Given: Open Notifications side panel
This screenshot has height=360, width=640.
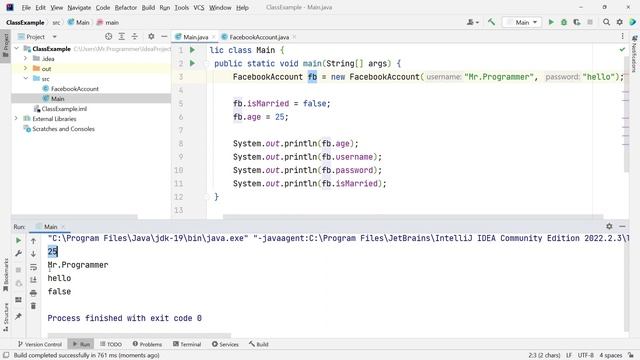Looking at the screenshot, I should tap(634, 54).
